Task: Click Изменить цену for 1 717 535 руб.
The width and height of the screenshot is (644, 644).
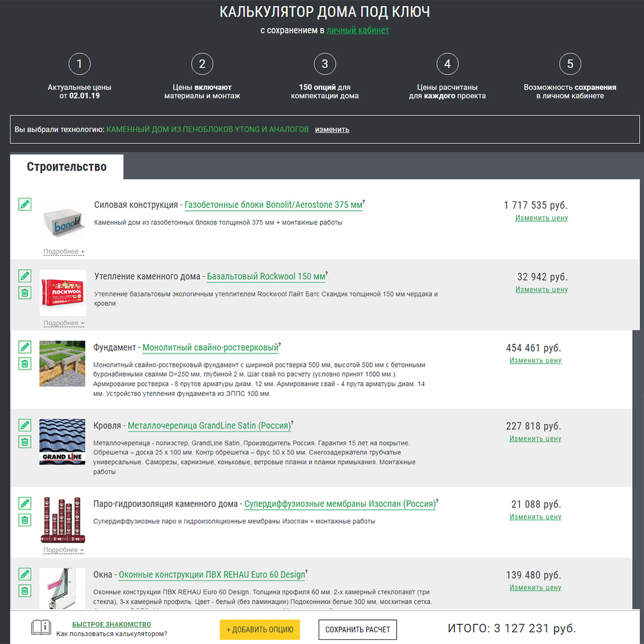Action: (541, 218)
